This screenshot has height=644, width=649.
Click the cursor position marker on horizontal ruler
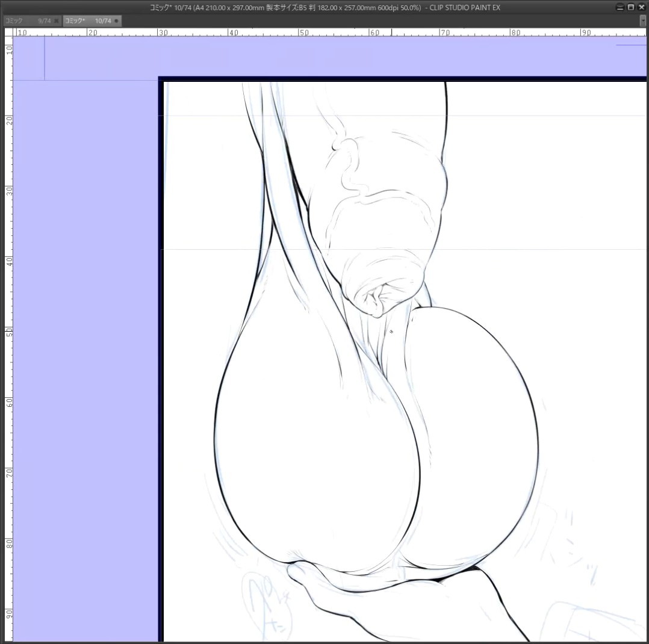coord(391,33)
